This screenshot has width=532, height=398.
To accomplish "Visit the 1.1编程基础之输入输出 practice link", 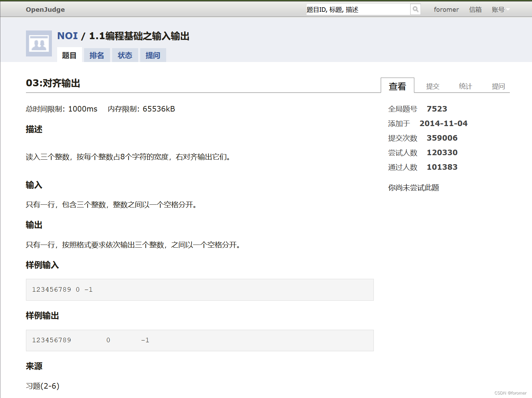I will 139,36.
